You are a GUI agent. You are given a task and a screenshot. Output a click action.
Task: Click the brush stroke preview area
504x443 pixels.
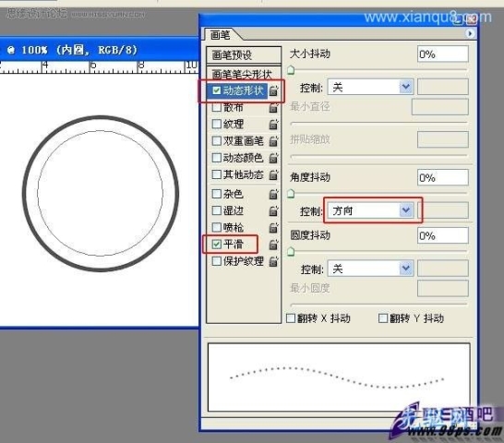(x=339, y=377)
